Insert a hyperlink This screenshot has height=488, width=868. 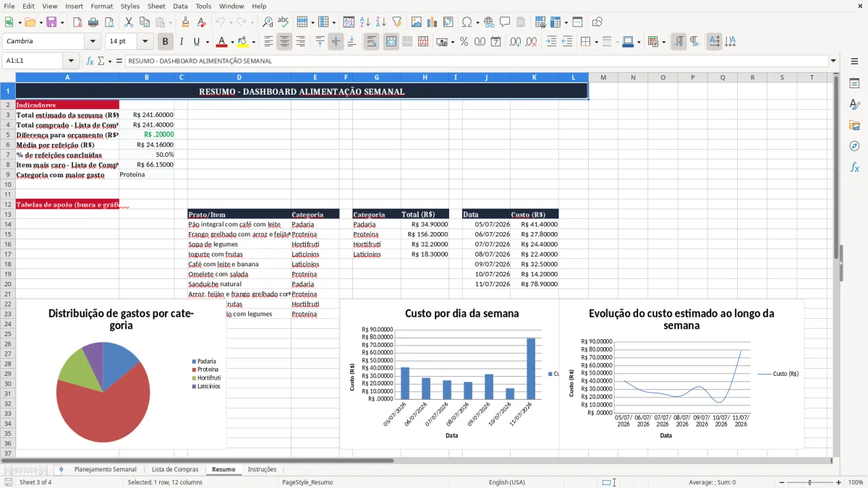(x=489, y=22)
